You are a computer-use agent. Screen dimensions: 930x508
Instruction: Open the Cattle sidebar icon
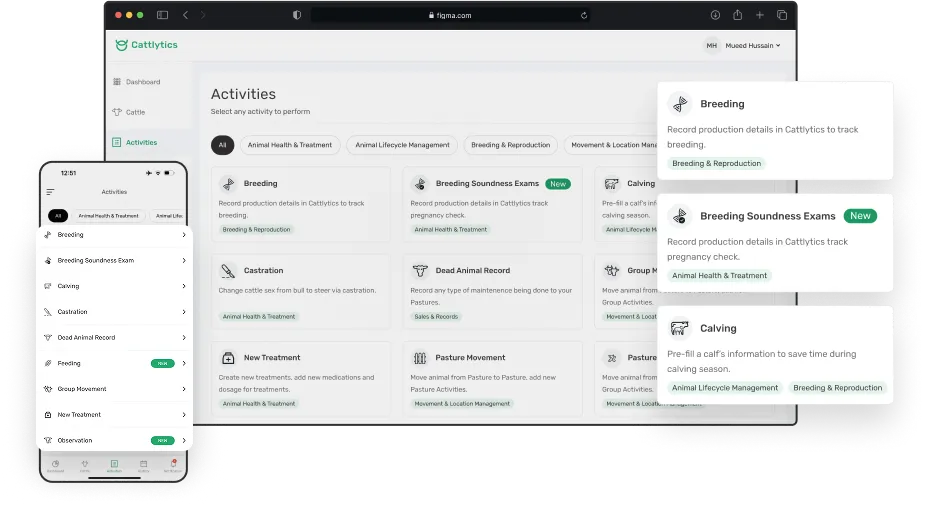click(117, 112)
